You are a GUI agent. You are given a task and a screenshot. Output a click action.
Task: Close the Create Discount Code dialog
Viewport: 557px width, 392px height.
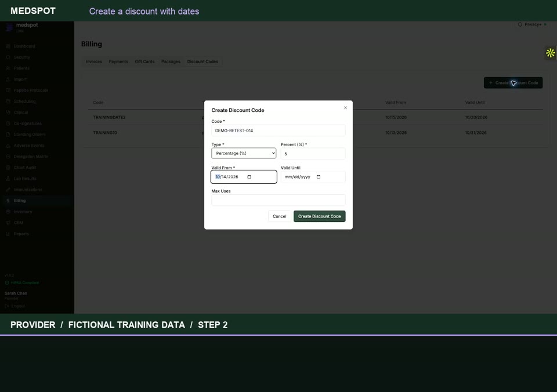(x=345, y=108)
